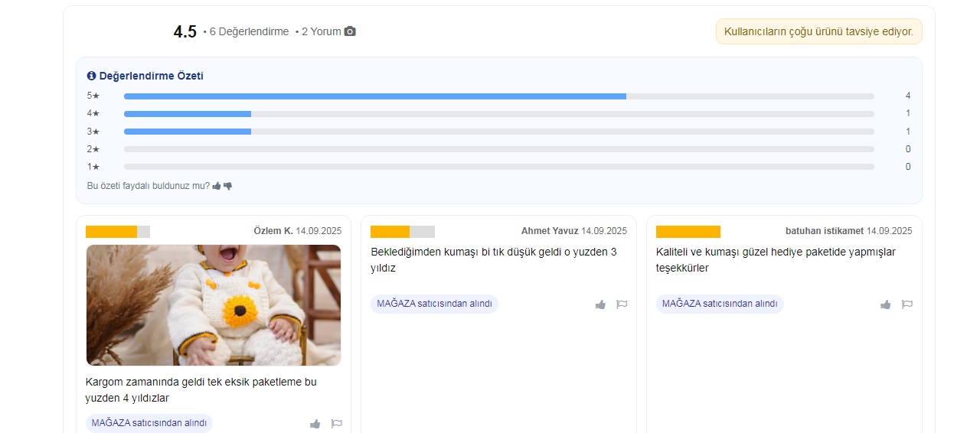980x433 pixels.
Task: Click the info icon next to Değerlendirme Özeti
Action: pyautogui.click(x=92, y=76)
